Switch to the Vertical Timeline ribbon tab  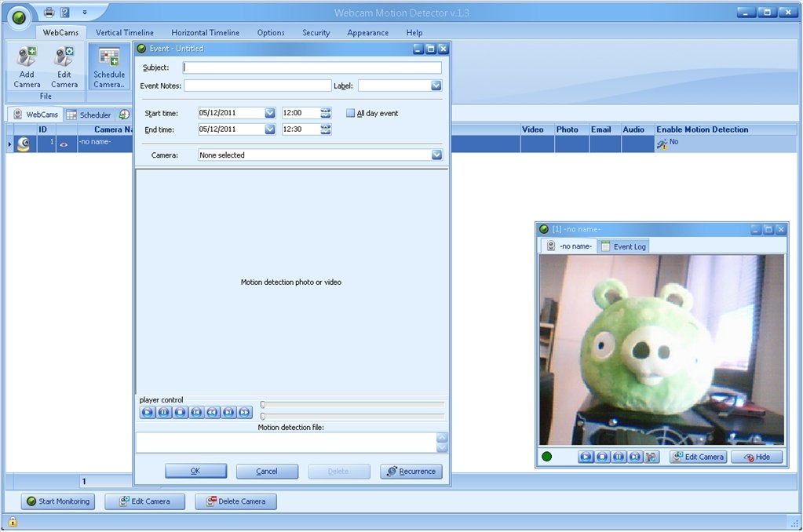pos(125,32)
